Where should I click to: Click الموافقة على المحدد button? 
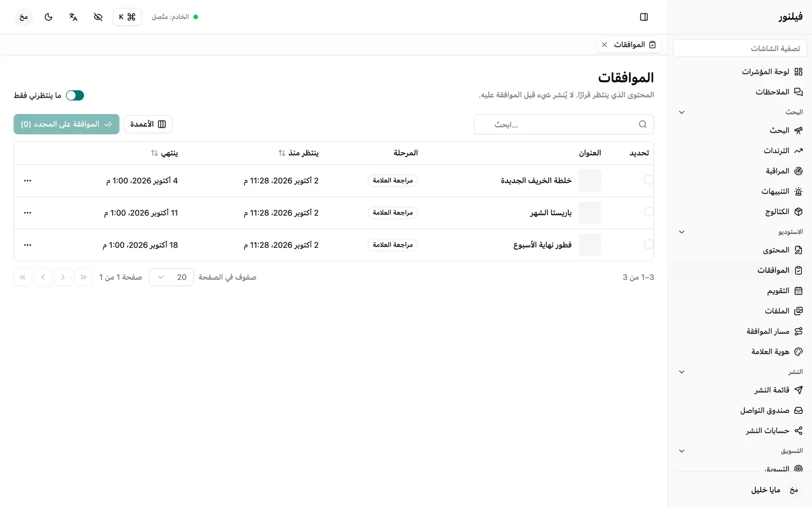(x=67, y=124)
